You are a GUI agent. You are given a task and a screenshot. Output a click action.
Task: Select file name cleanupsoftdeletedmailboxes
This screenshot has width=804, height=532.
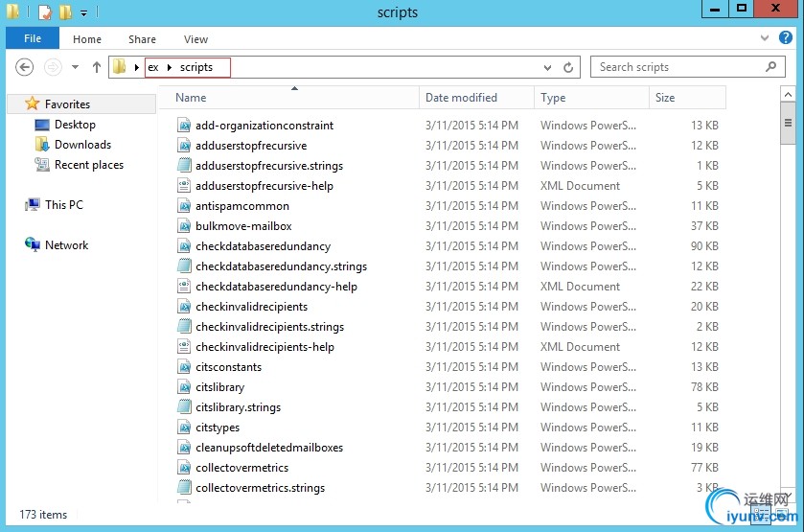269,448
